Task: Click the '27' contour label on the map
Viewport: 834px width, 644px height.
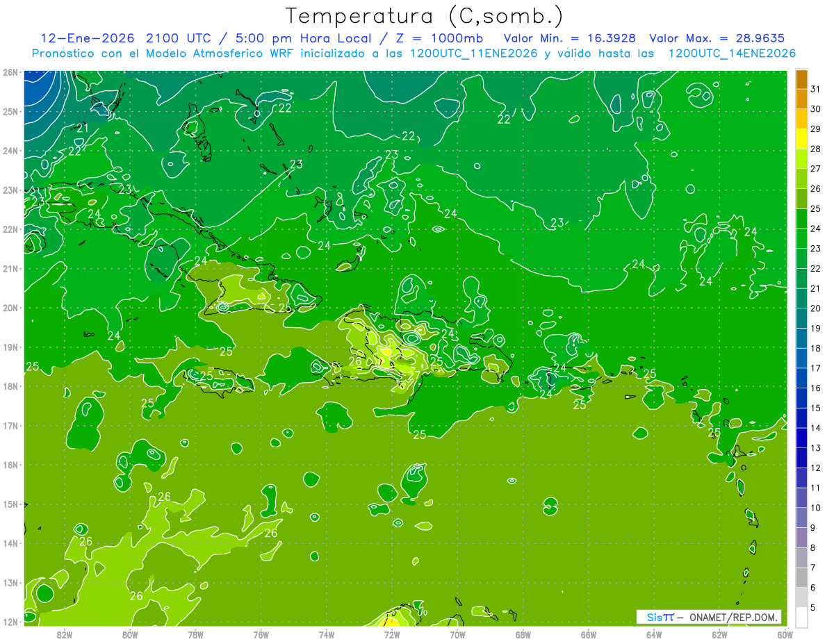Action: [x=414, y=374]
